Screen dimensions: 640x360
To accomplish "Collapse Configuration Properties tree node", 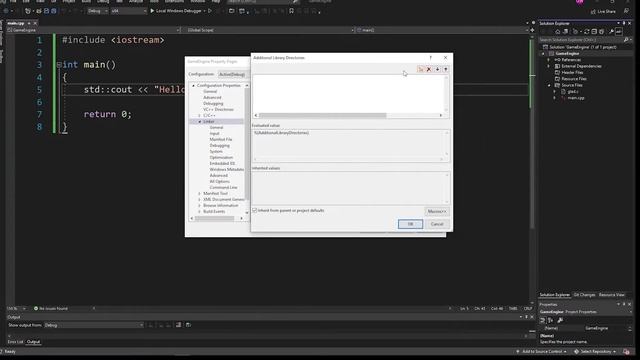I will pyautogui.click(x=193, y=86).
